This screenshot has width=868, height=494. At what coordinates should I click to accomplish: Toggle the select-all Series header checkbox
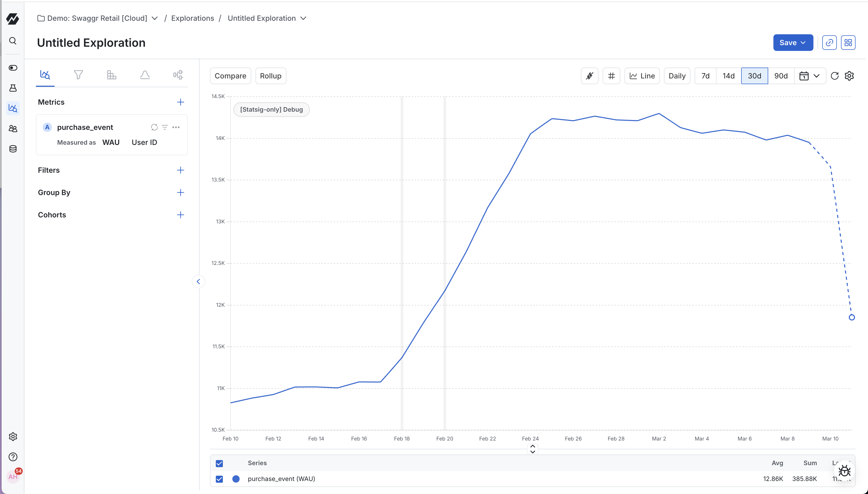tap(219, 463)
